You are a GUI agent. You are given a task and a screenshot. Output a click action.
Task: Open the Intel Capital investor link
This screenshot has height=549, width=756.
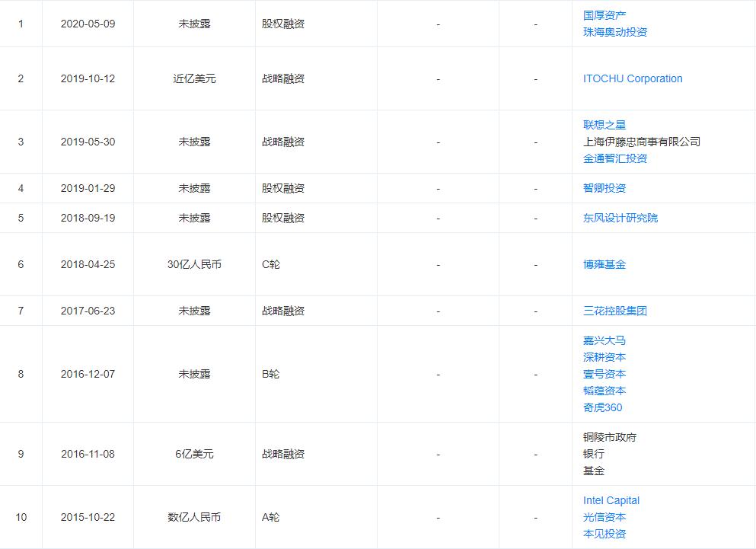point(611,500)
